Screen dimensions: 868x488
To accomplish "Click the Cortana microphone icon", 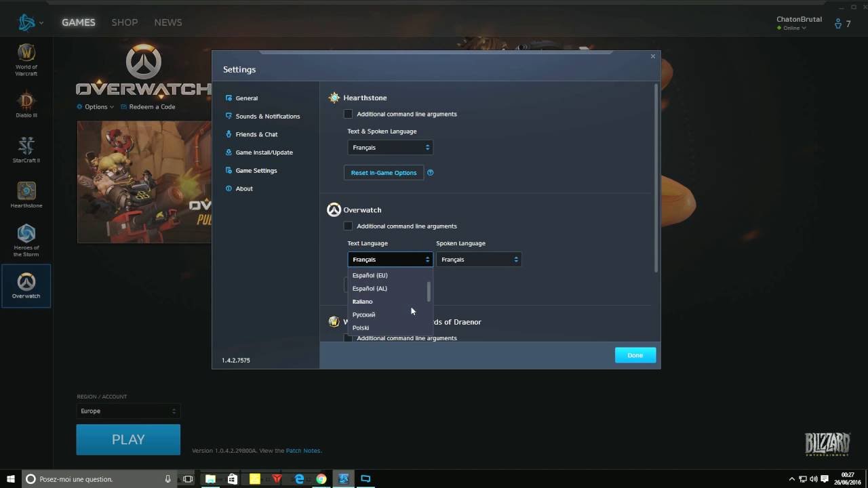I will [167, 479].
